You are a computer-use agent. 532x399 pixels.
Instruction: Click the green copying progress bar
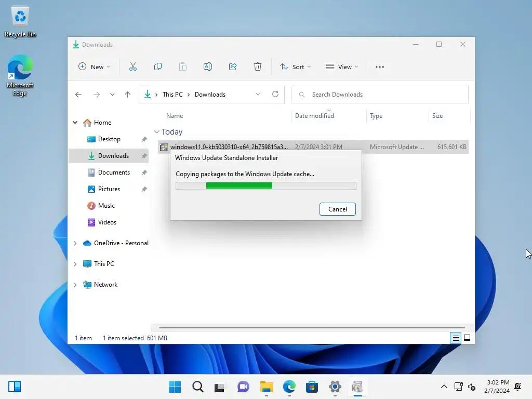click(266, 185)
